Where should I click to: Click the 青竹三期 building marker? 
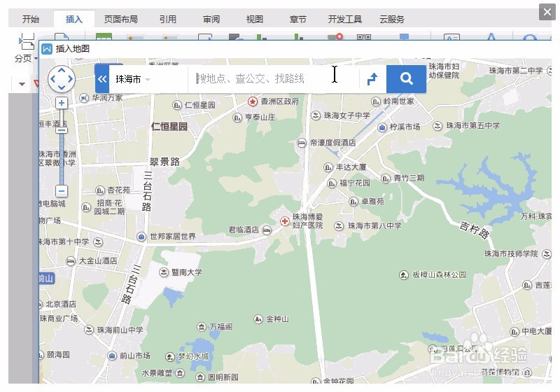click(386, 178)
